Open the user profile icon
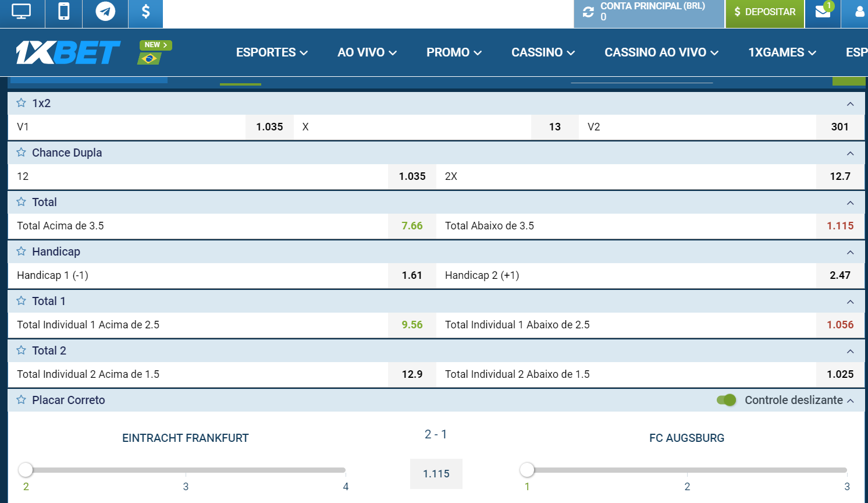868x503 pixels. (x=859, y=12)
